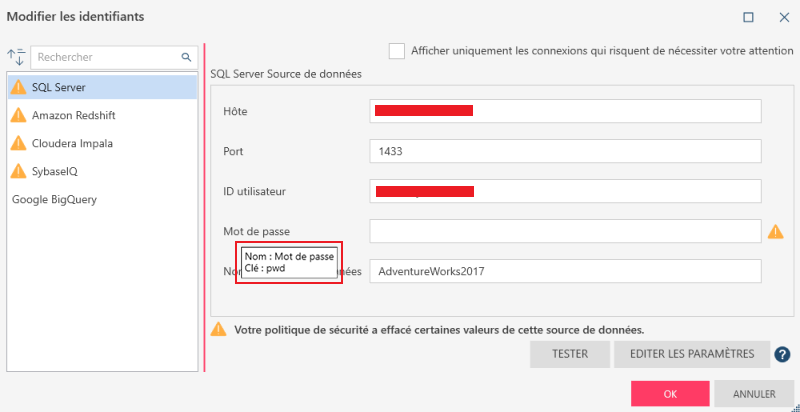The image size is (800, 412).
Task: Click the security policy warning icon
Action: [218, 329]
